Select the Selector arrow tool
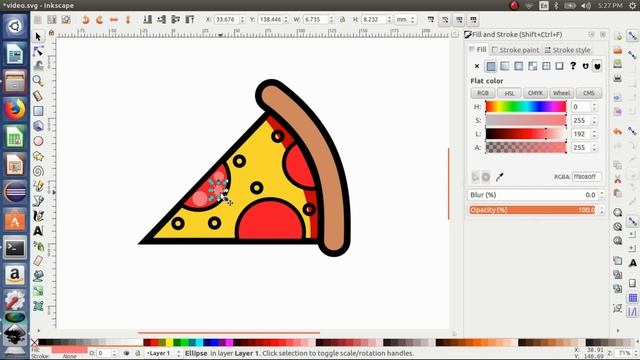Image resolution: width=640 pixels, height=360 pixels. (x=38, y=36)
